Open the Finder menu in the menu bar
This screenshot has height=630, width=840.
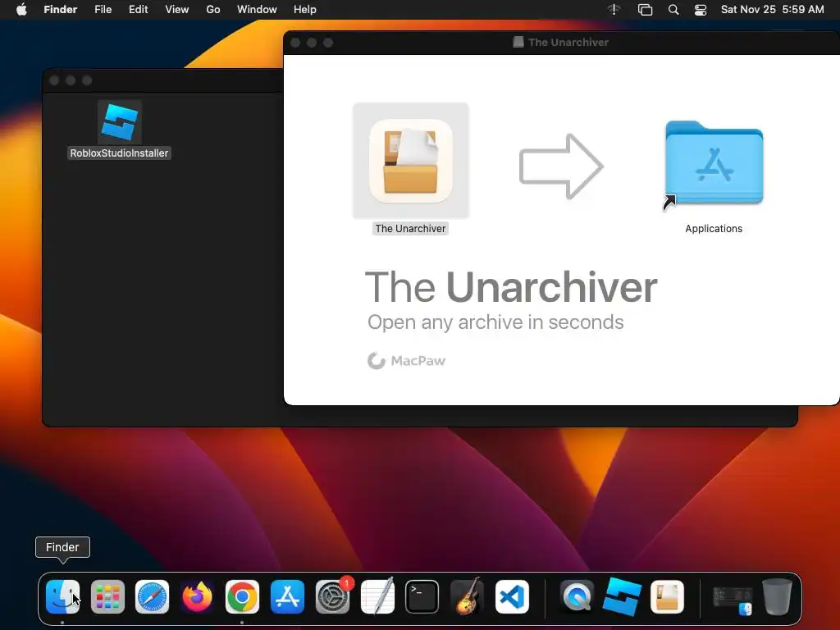tap(61, 10)
